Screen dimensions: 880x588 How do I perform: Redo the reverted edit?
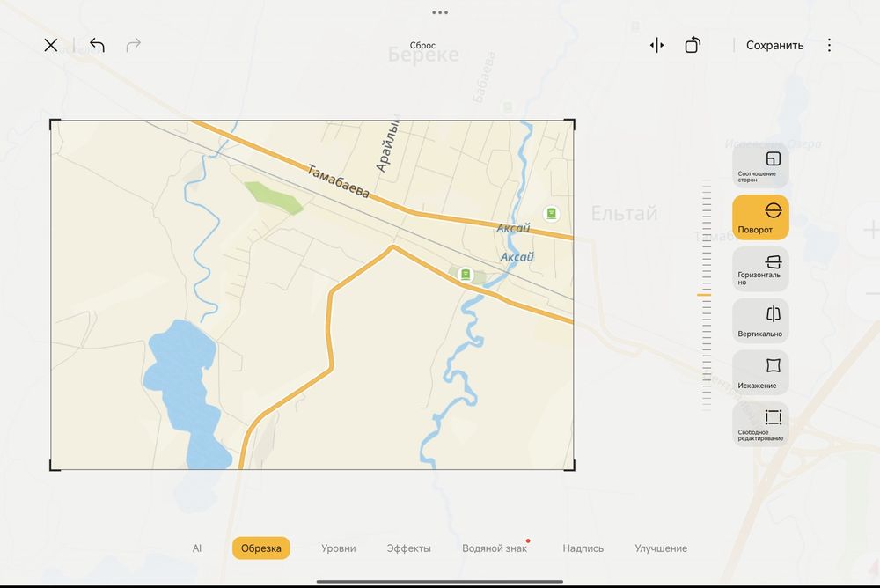[x=133, y=45]
